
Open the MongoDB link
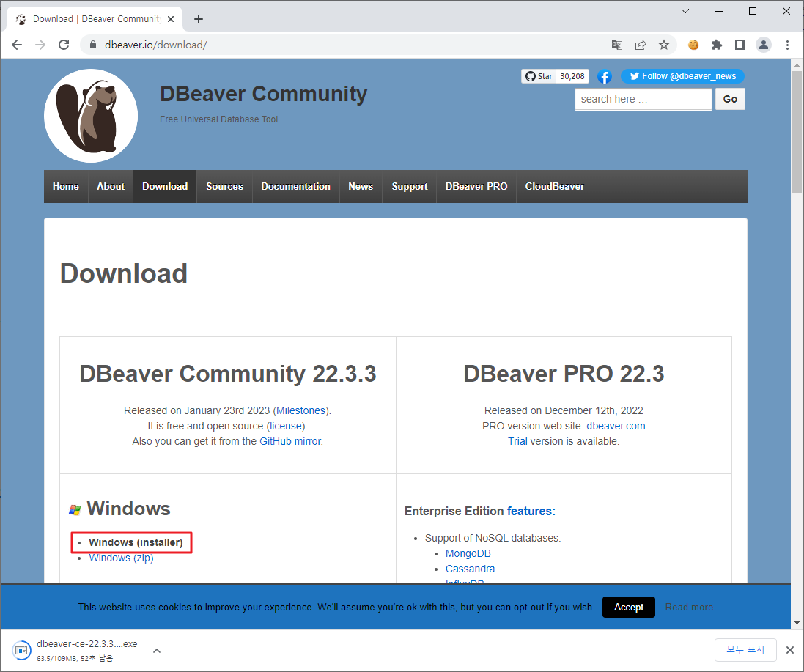point(468,553)
